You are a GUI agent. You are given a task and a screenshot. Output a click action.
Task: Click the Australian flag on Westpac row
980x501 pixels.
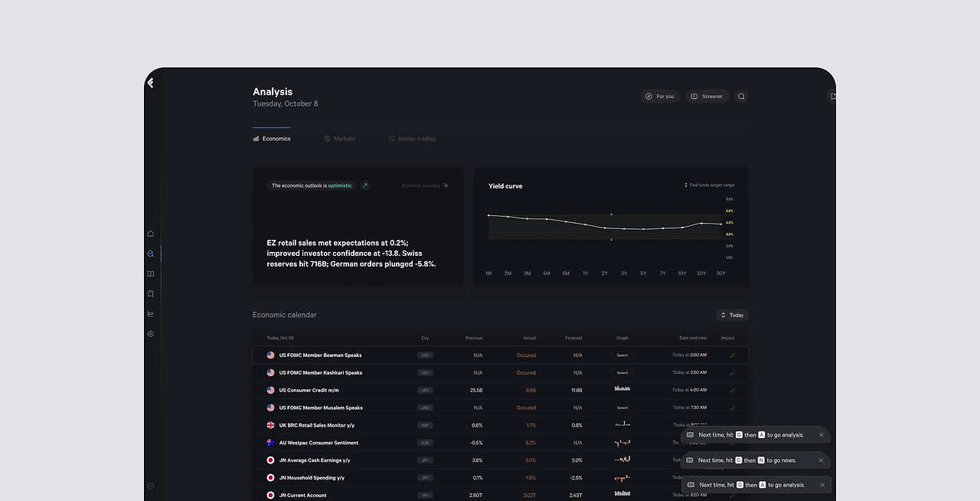pyautogui.click(x=270, y=443)
